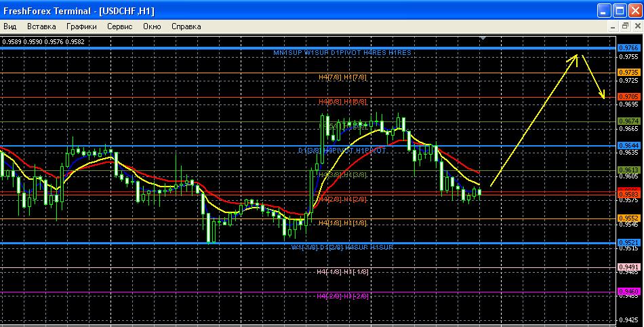Select the magenta 0.9460 price label
The height and width of the screenshot is (327, 644).
(x=628, y=292)
